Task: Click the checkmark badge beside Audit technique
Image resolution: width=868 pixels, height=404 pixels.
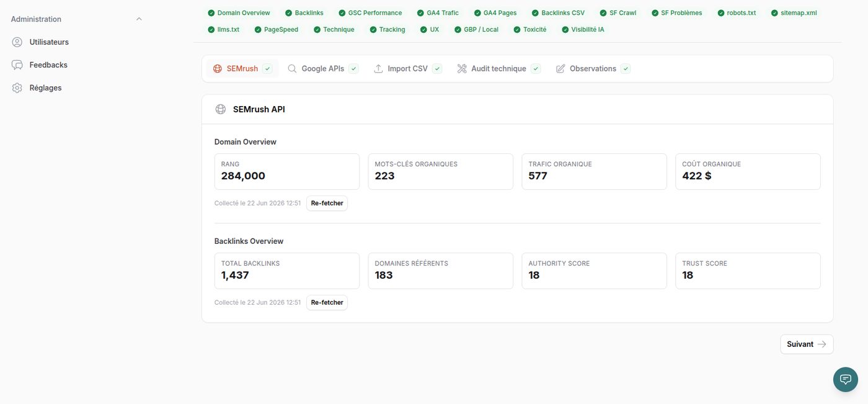Action: (x=536, y=69)
